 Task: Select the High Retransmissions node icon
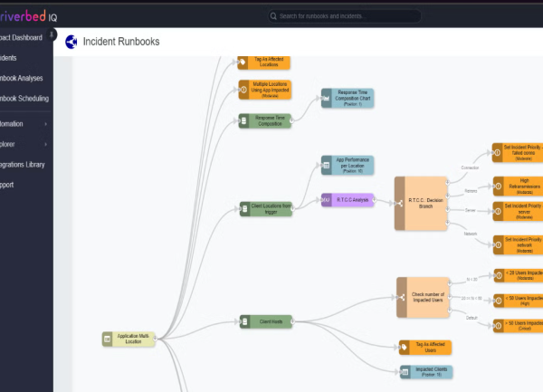pos(498,186)
